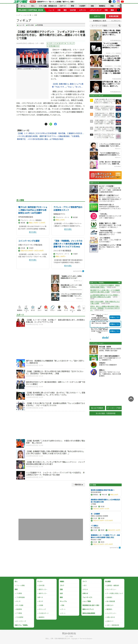Click 個人向け写真販売 button
Viewport: 138px width, 644px height.
(97, 408)
